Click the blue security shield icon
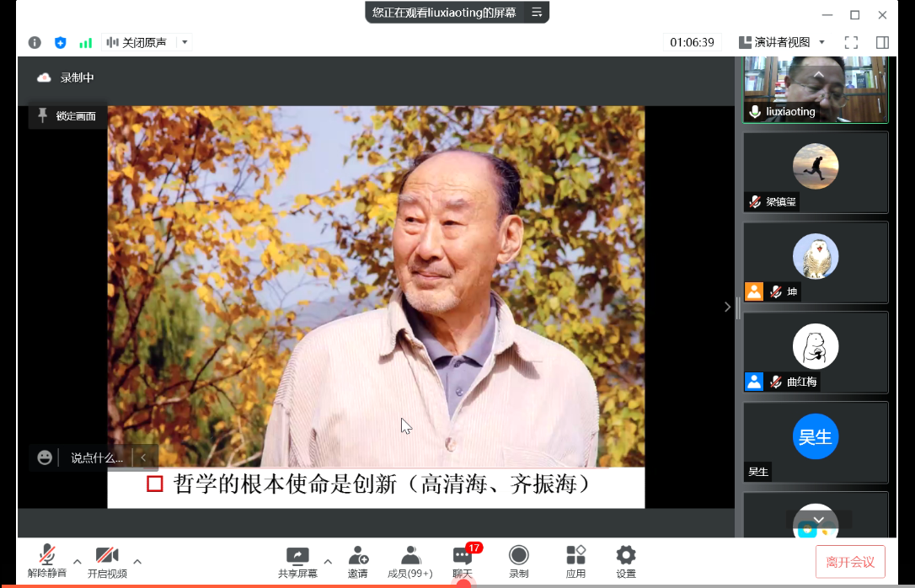 coord(60,42)
